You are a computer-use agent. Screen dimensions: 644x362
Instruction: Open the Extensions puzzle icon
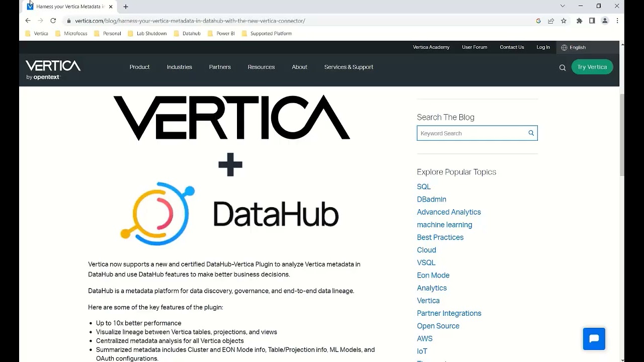click(x=580, y=21)
